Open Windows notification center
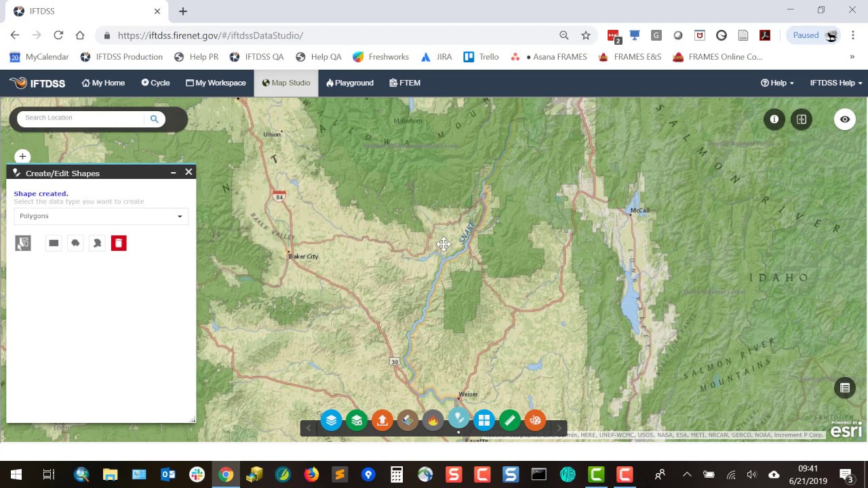This screenshot has height=488, width=868. [x=846, y=474]
